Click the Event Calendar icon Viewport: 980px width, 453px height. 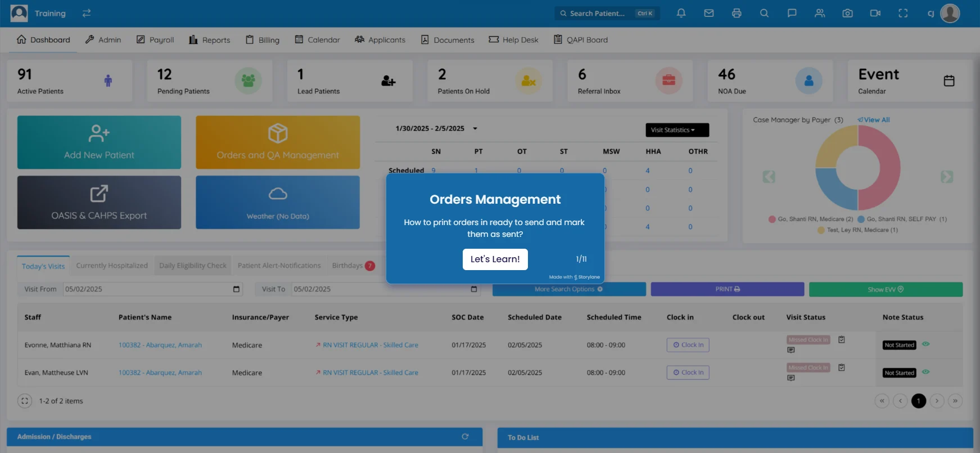[x=949, y=80]
